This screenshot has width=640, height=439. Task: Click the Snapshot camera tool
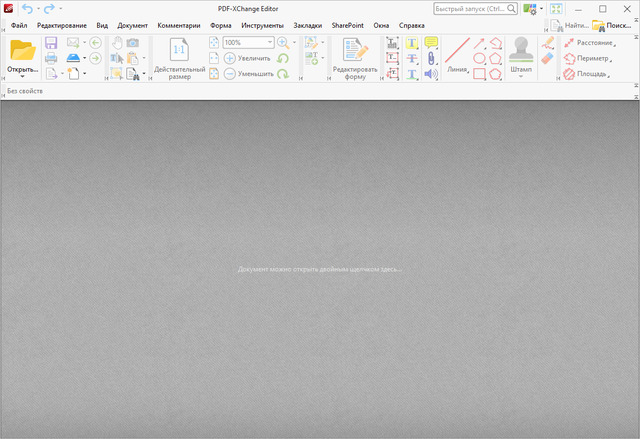(x=132, y=43)
